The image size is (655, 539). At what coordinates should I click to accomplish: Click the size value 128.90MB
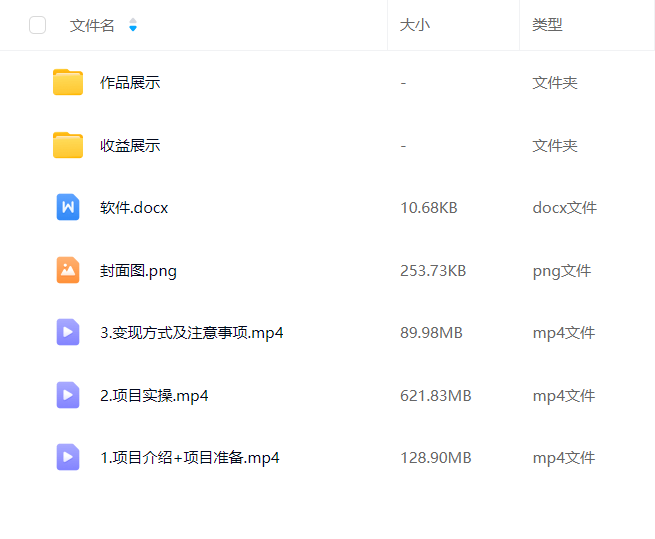(x=436, y=458)
